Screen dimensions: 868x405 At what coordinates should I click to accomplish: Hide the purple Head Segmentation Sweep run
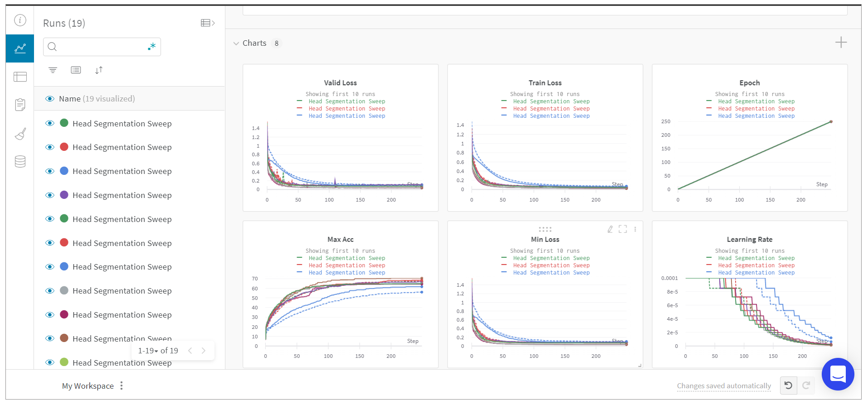pos(50,195)
